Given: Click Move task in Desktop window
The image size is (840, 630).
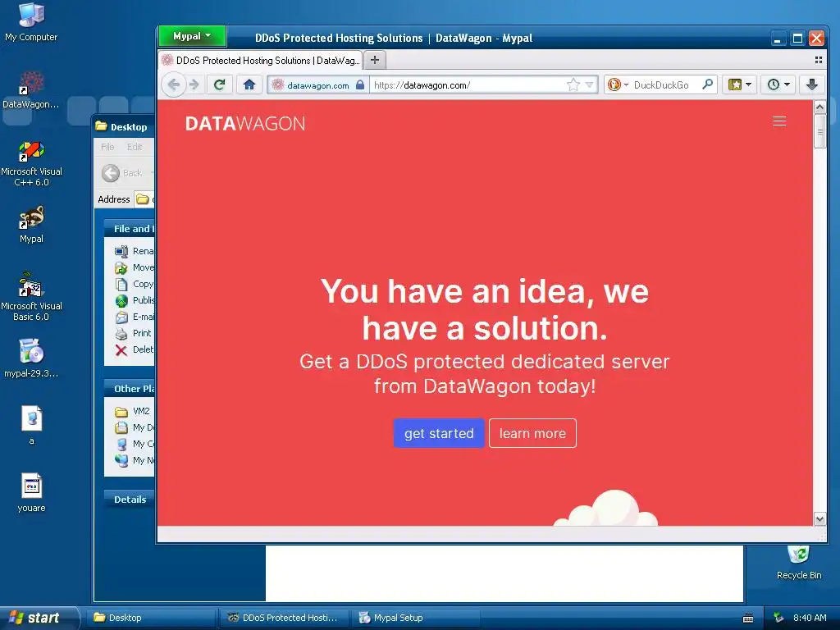Looking at the screenshot, I should pos(134,267).
